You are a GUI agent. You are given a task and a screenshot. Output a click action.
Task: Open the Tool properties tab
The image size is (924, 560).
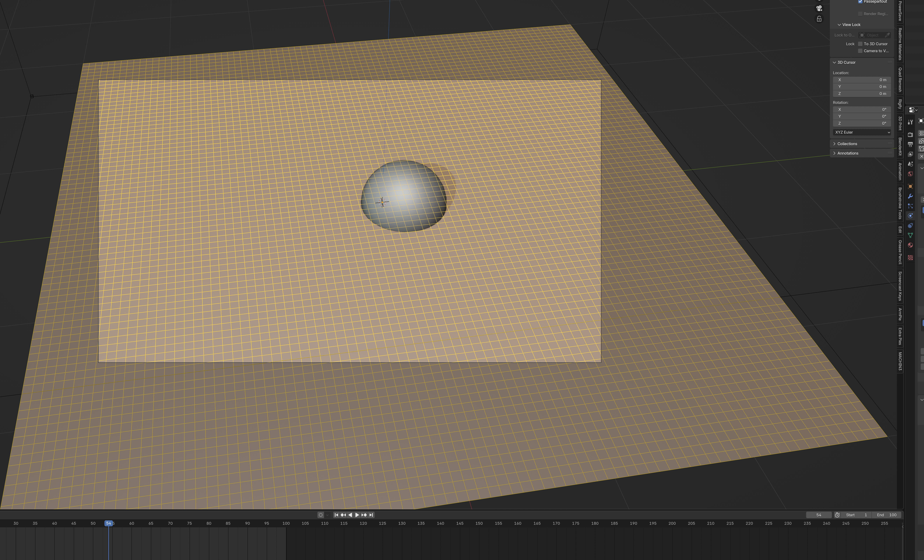(x=910, y=122)
